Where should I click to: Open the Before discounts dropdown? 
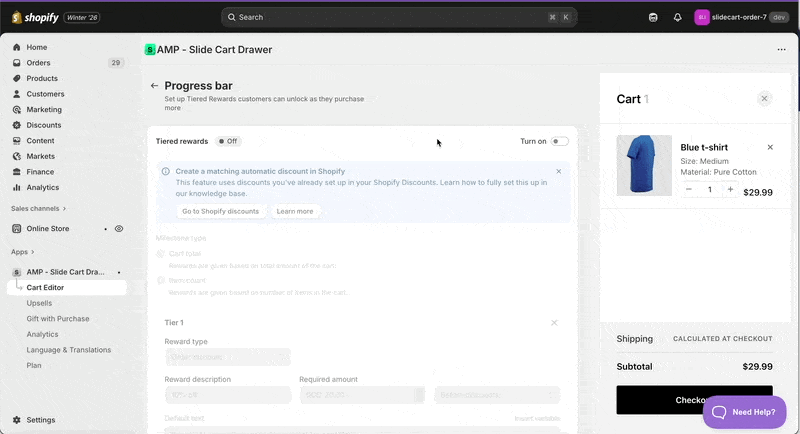497,395
